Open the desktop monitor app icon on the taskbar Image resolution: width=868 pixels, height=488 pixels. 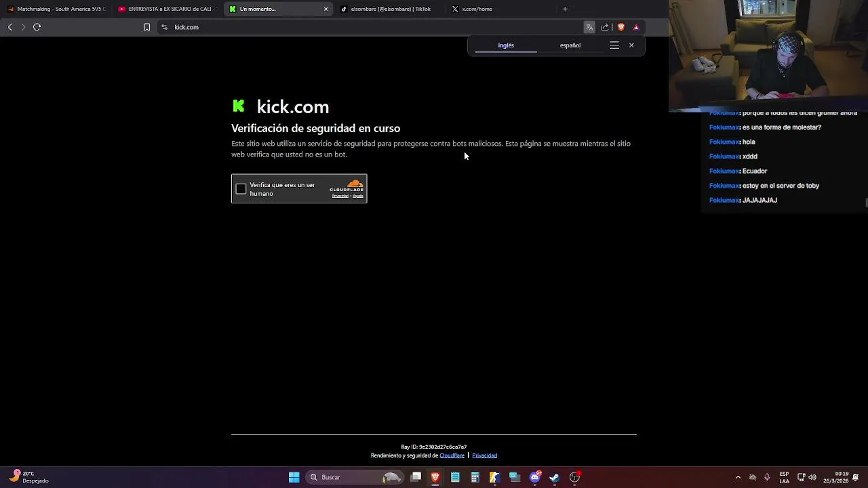514,477
